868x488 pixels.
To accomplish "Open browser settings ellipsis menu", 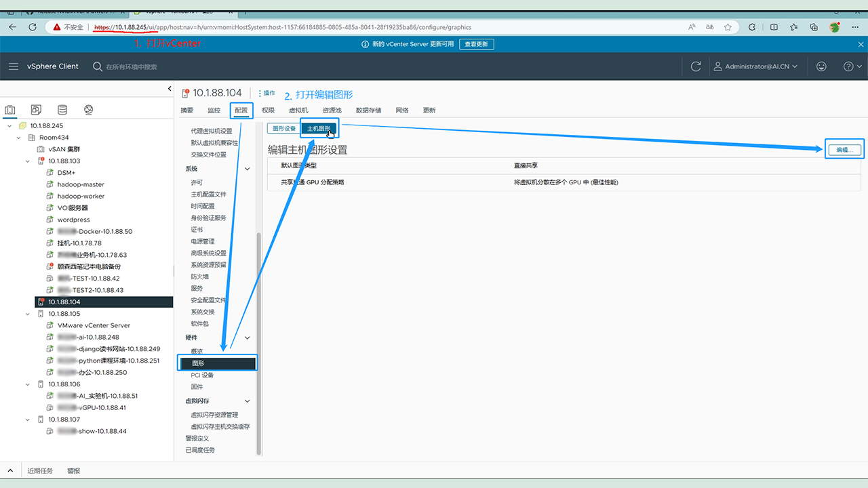I will (x=856, y=27).
